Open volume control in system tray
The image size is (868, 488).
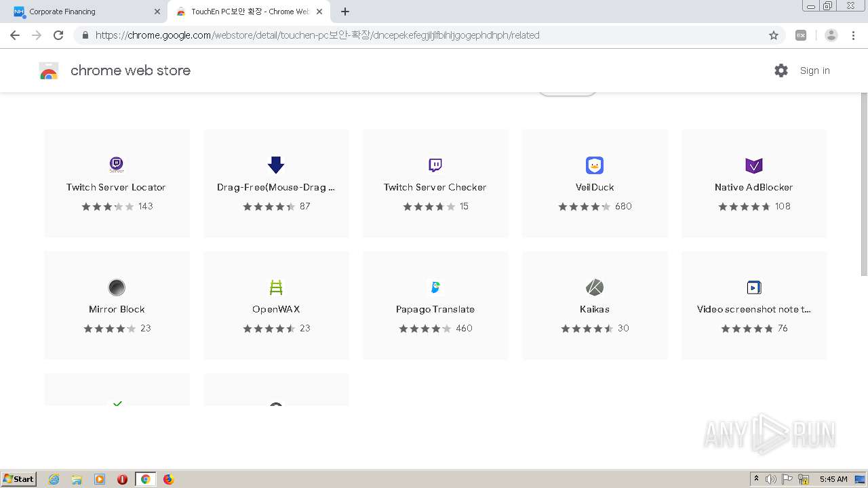pyautogui.click(x=771, y=479)
